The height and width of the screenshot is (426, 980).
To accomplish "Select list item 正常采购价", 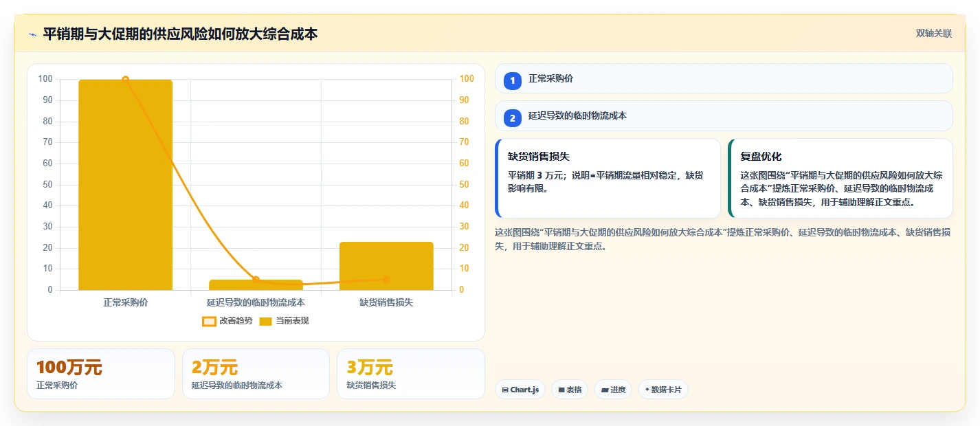I will pyautogui.click(x=724, y=78).
